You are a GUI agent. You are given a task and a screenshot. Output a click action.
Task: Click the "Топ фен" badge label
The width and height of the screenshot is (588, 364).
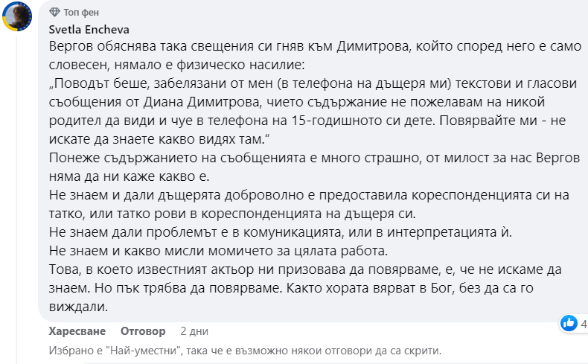tap(81, 13)
